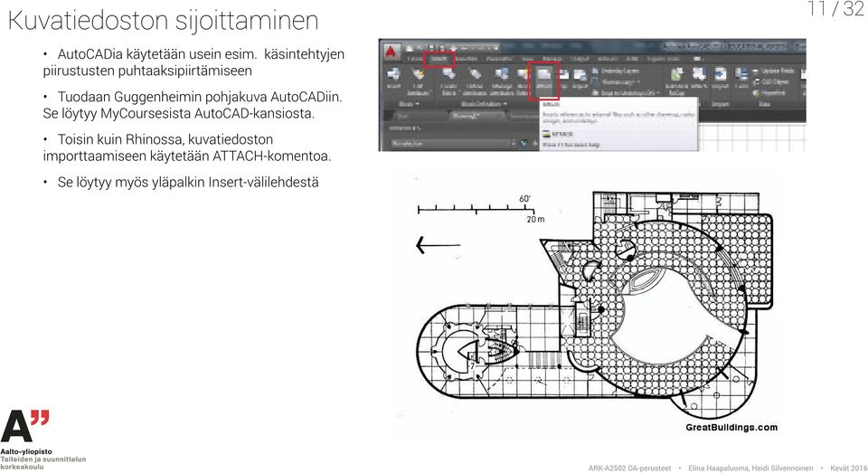The height and width of the screenshot is (473, 868).
Task: Open the Manage ribbon tab
Action: pos(552,59)
